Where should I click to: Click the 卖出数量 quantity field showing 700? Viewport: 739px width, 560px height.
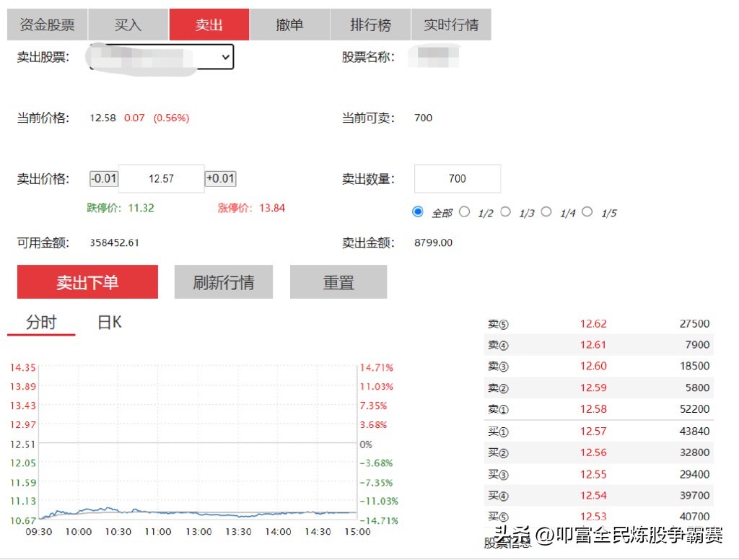pyautogui.click(x=457, y=178)
